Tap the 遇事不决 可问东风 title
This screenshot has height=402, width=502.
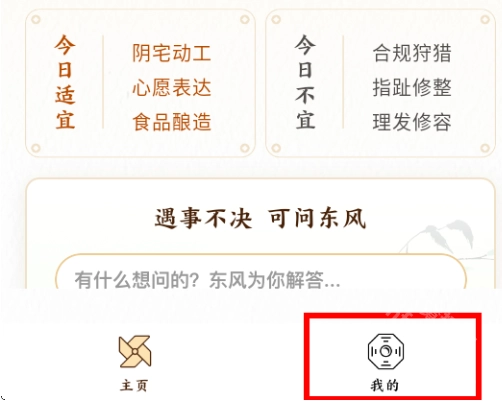click(260, 218)
